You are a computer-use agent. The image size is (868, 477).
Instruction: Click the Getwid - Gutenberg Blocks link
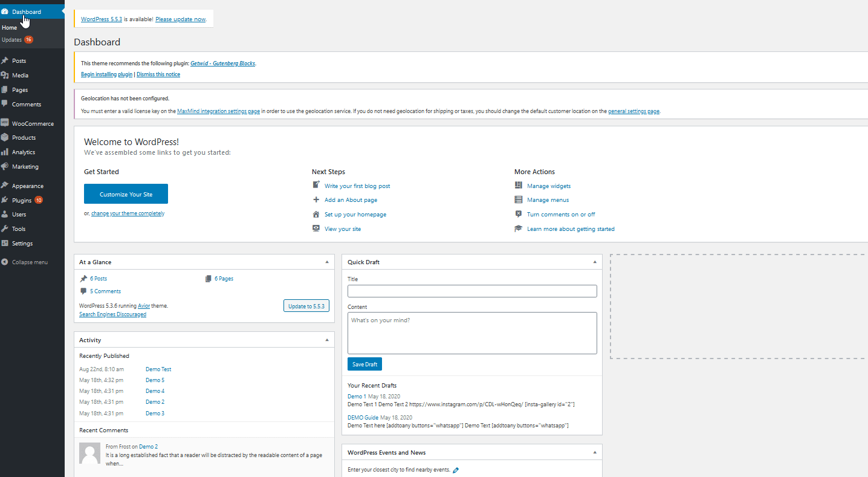(x=223, y=63)
